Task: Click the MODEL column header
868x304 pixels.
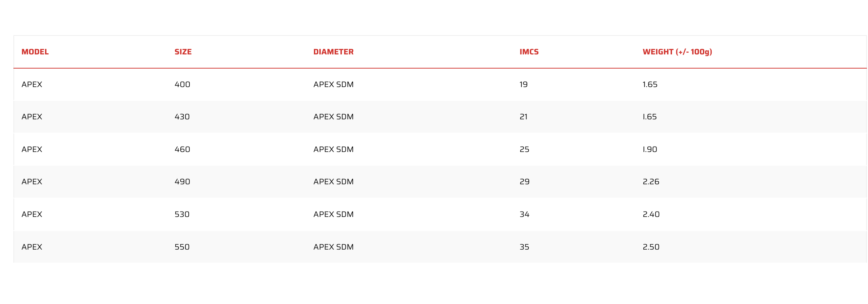Action: pos(35,52)
